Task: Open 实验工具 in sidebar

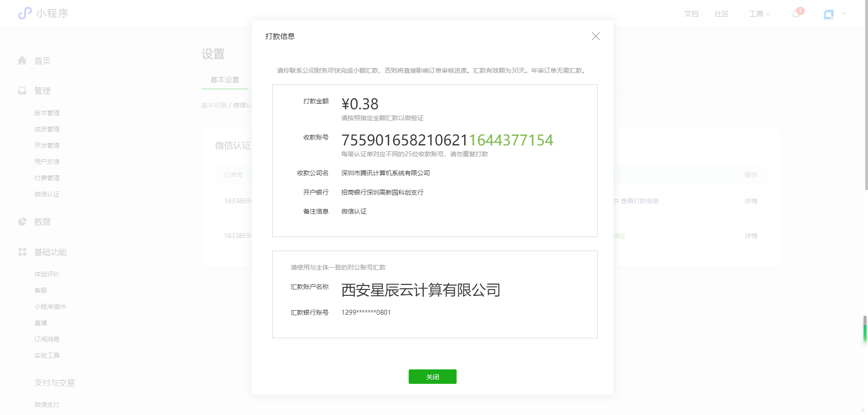Action: click(x=47, y=355)
